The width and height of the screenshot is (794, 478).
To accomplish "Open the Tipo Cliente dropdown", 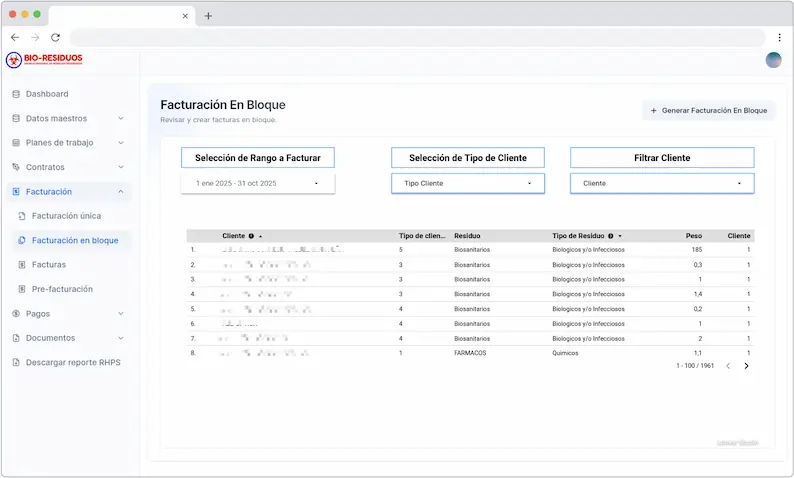I will (x=467, y=184).
